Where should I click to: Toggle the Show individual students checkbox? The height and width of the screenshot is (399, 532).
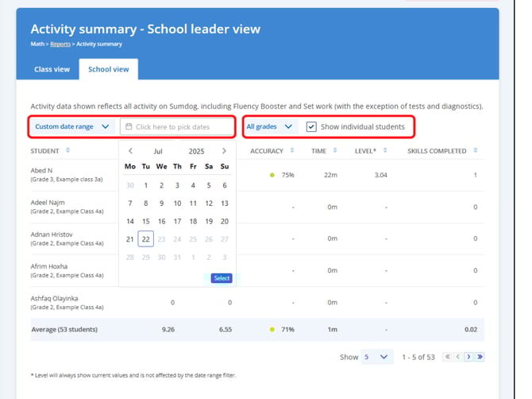[x=311, y=126]
